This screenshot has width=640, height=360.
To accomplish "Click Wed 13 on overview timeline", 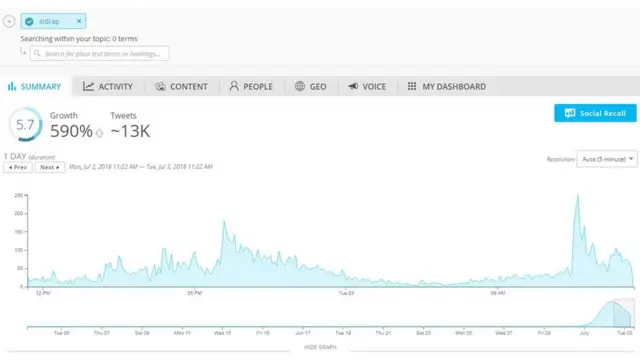I will (222, 333).
